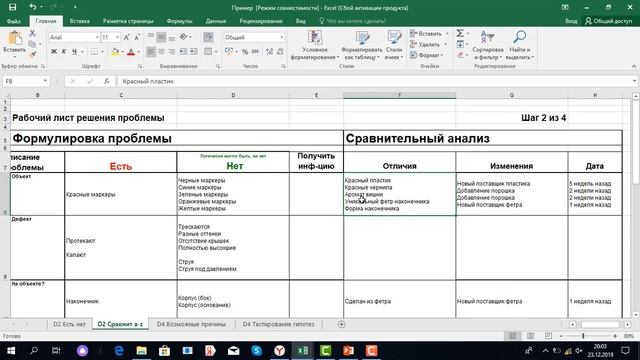
Task: Open Format as Table (Форматировать как таблицу)
Action: (361, 45)
